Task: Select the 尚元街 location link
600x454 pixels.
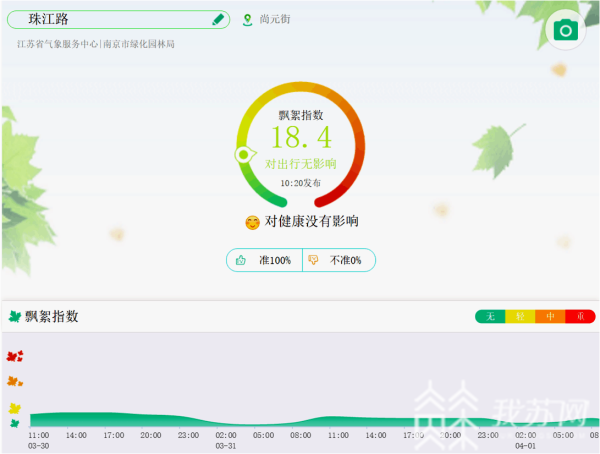Action: coord(275,20)
